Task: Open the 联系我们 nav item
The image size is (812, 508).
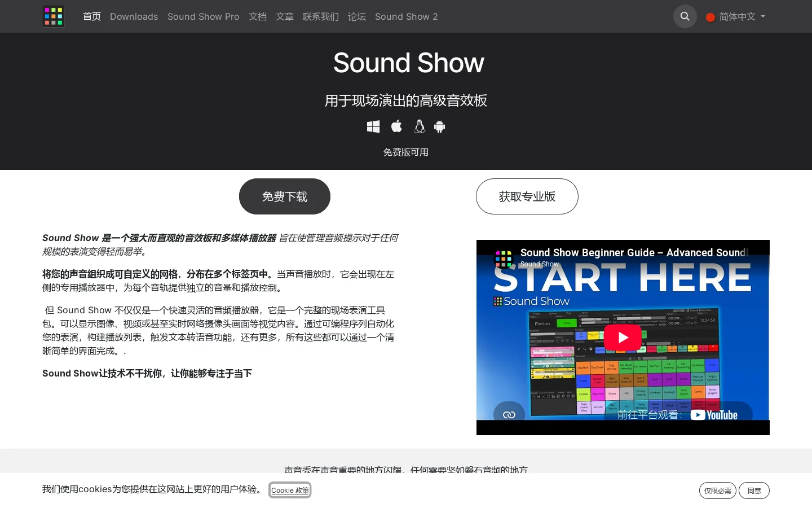Action: pos(321,16)
